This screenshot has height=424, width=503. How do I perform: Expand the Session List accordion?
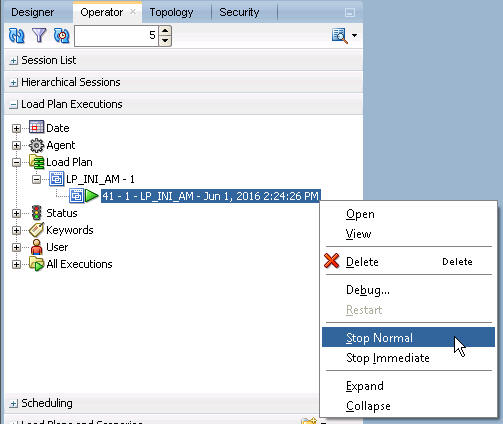[x=13, y=61]
